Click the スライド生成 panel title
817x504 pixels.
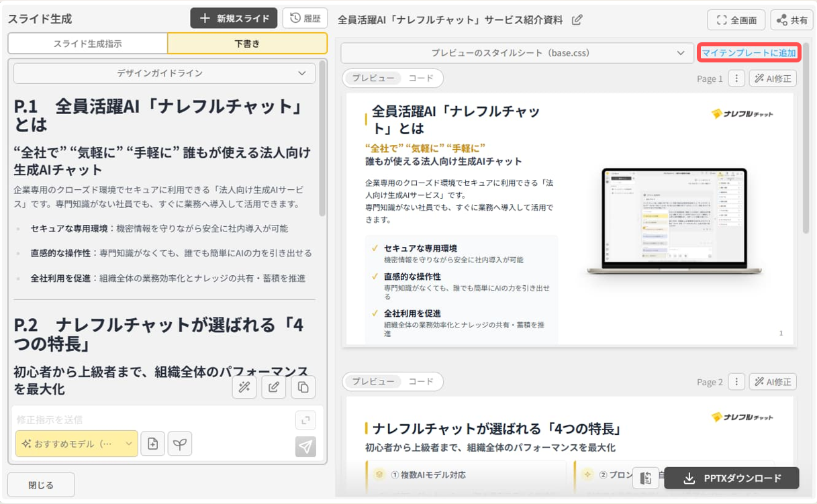[40, 19]
